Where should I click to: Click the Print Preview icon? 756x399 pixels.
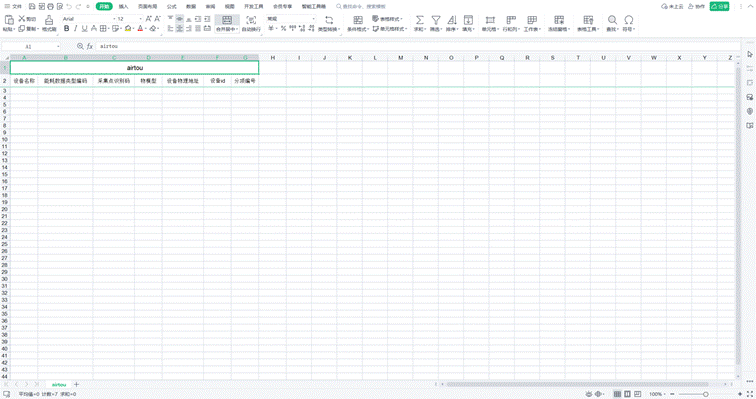[x=60, y=6]
